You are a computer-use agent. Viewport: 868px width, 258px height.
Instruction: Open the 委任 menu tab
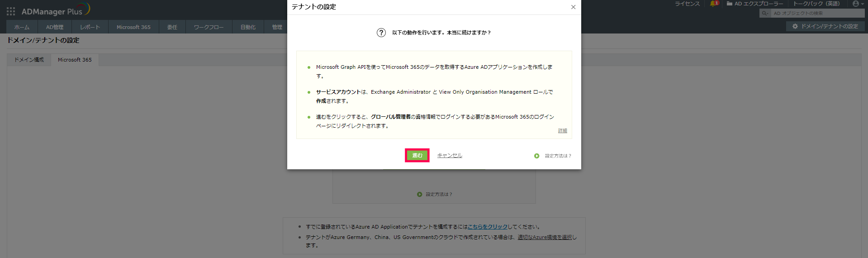pos(172,27)
